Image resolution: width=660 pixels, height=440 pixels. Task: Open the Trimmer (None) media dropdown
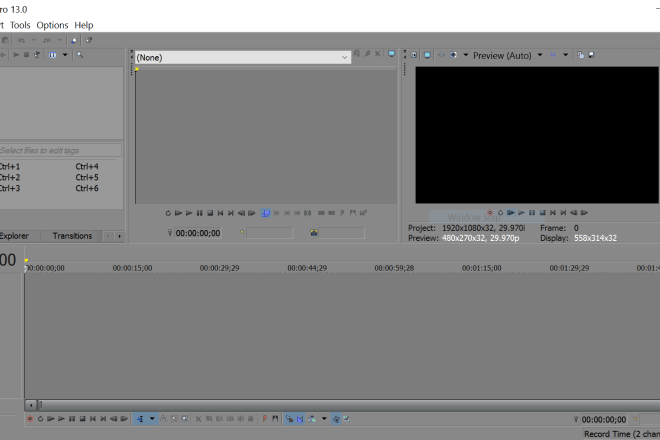pos(243,58)
